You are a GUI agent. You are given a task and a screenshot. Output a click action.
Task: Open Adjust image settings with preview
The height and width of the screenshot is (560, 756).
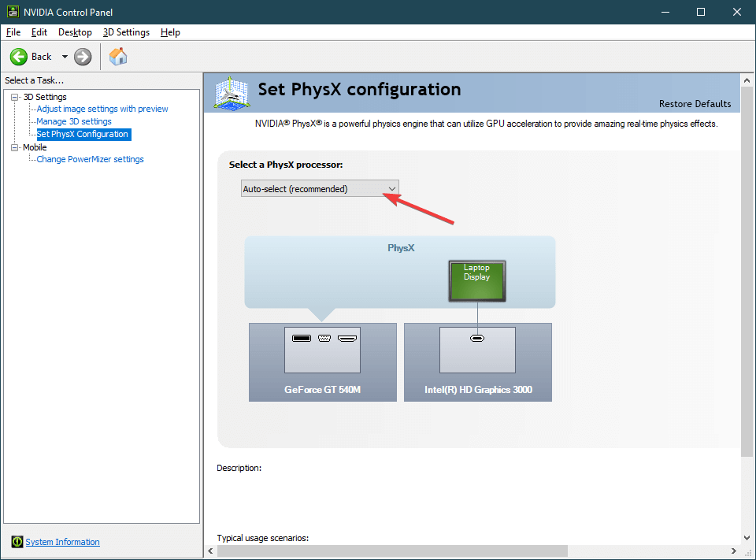click(x=102, y=109)
